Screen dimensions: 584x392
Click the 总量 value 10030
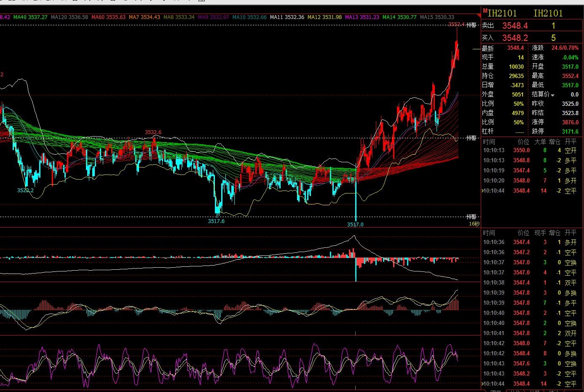pyautogui.click(x=516, y=67)
